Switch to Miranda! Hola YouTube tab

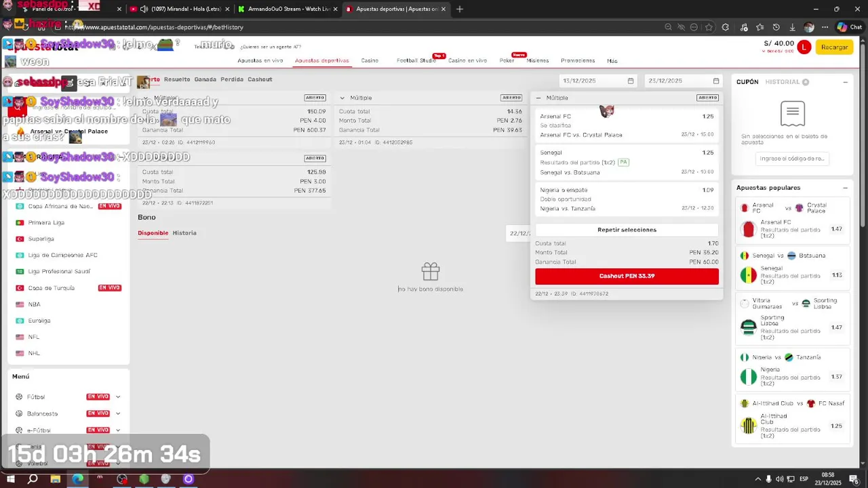click(x=180, y=9)
